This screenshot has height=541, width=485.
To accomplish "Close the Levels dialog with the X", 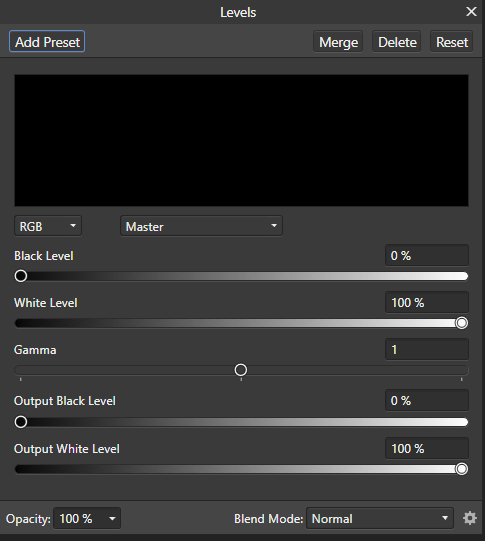I will [x=471, y=12].
